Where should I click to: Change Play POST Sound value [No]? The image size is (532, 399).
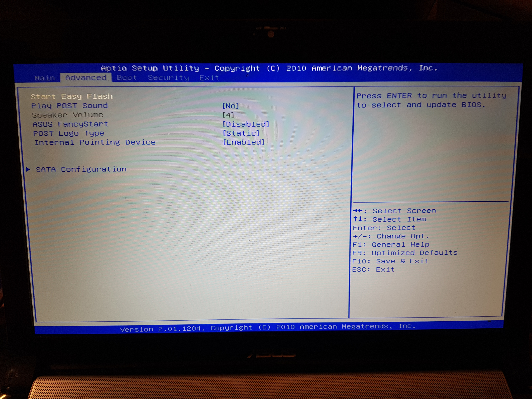tap(230, 106)
